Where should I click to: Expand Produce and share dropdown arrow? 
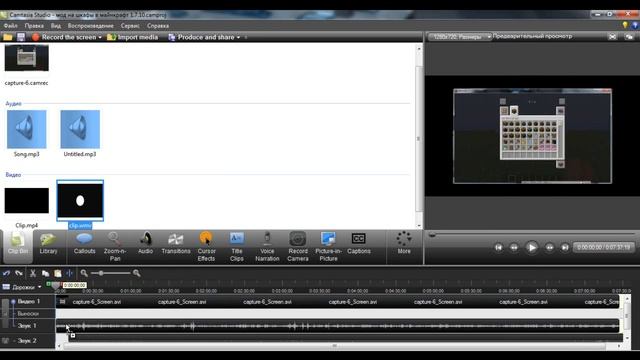[x=238, y=37]
